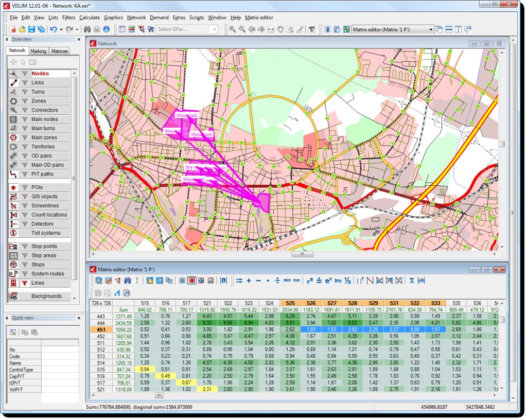Toggle the Zones filter funnel

(25, 101)
